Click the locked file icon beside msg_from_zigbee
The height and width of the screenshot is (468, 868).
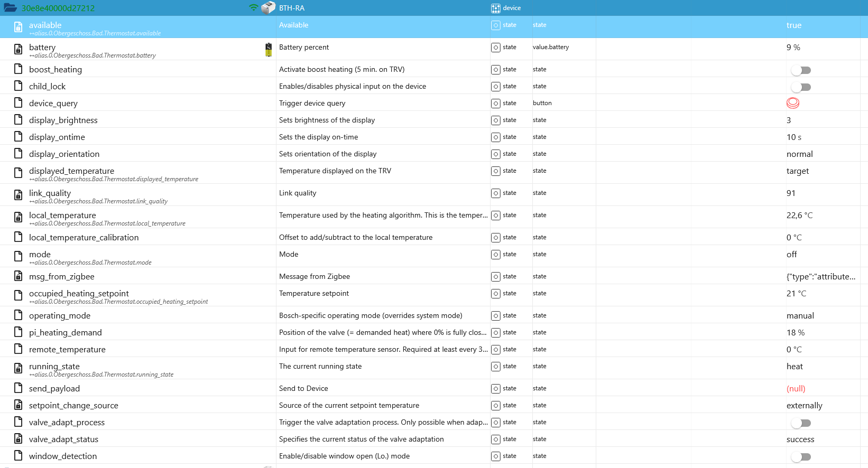coord(18,276)
